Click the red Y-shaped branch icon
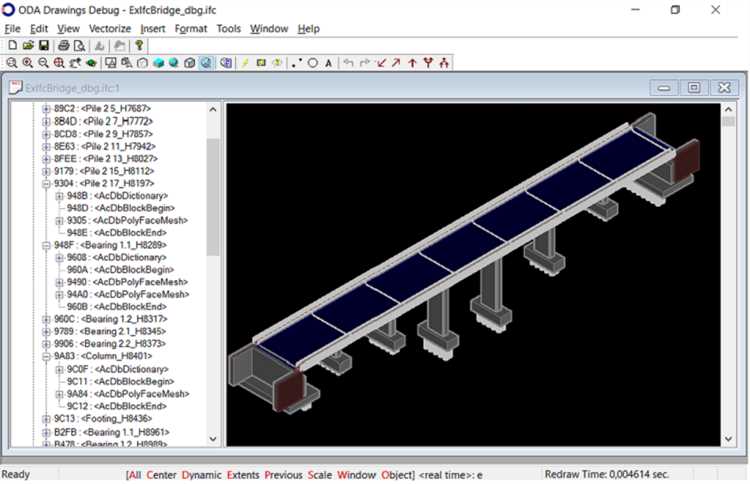This screenshot has width=750, height=484. (x=428, y=63)
